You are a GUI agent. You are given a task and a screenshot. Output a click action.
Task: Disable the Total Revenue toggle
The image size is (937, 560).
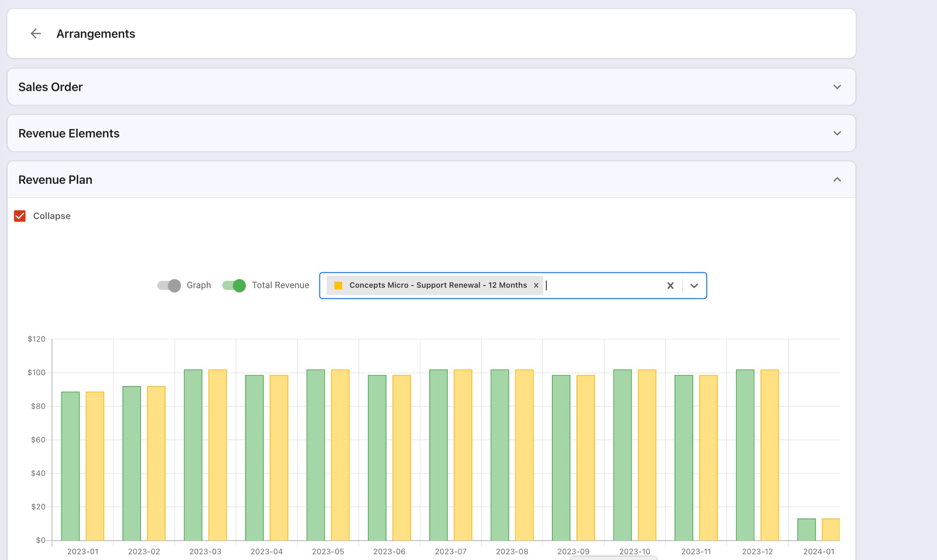(x=234, y=286)
